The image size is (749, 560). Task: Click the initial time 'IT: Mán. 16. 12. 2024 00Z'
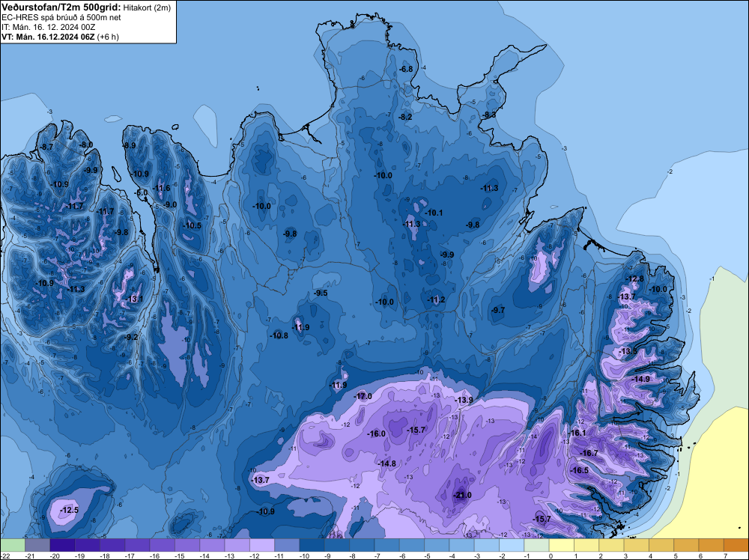click(48, 27)
